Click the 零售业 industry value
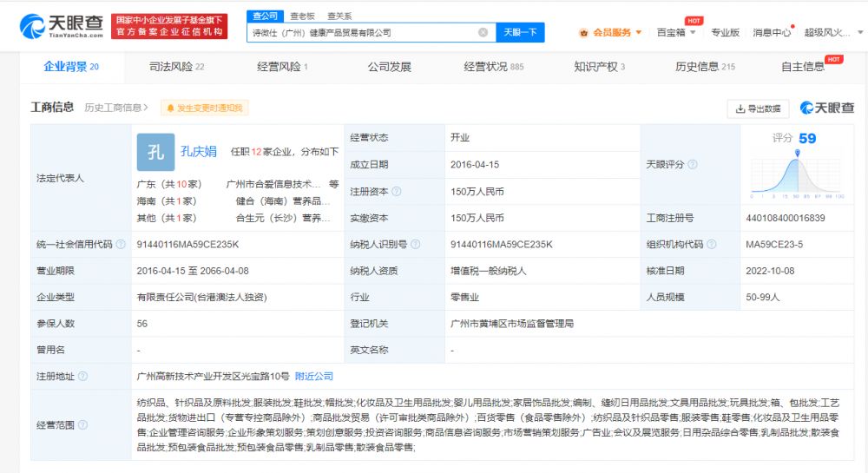 [x=464, y=297]
